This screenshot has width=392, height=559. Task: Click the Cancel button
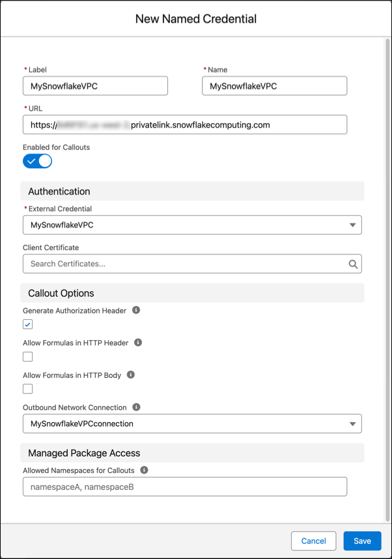(314, 541)
